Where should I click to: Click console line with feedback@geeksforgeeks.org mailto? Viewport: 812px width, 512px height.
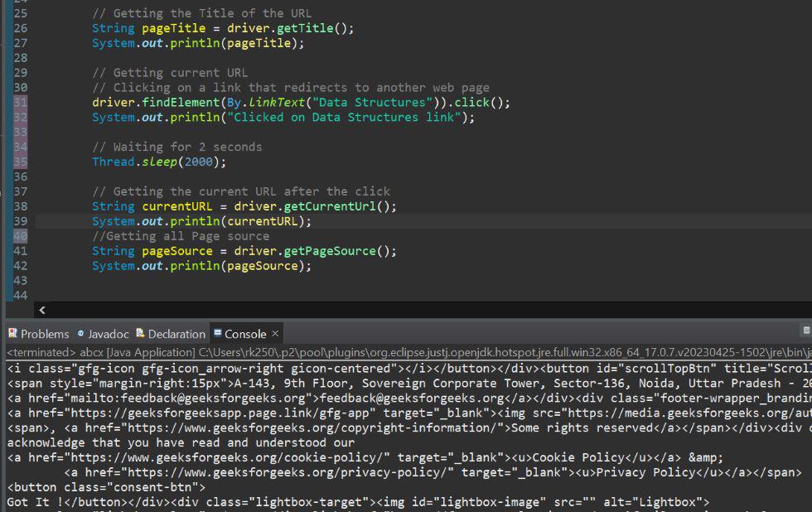[x=409, y=398]
